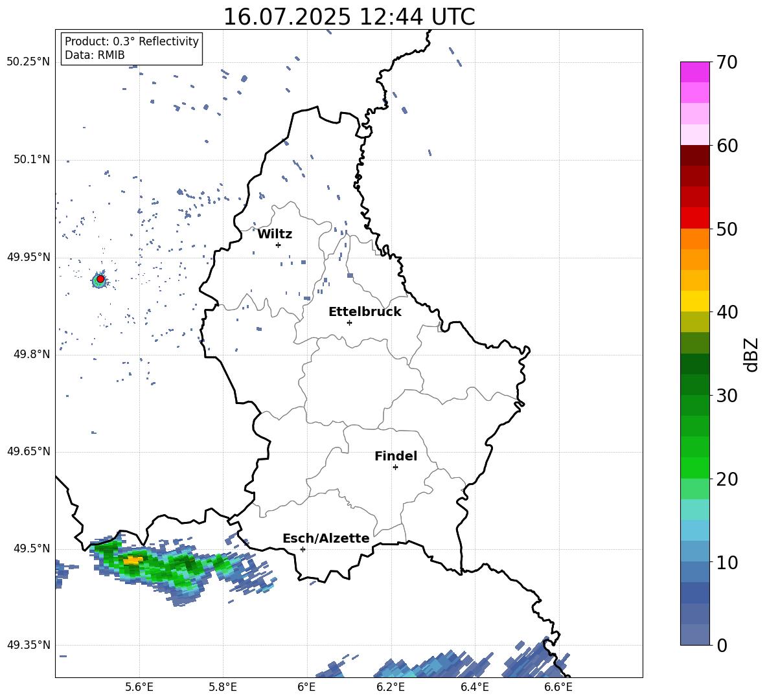
Task: Click the Findel station cross marker
Action: tap(395, 468)
